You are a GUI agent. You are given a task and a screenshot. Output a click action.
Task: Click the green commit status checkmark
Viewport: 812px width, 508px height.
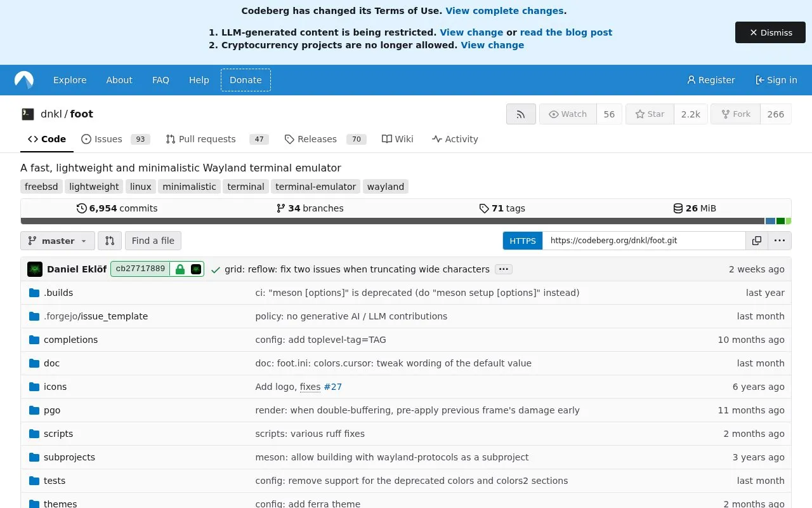tap(216, 270)
